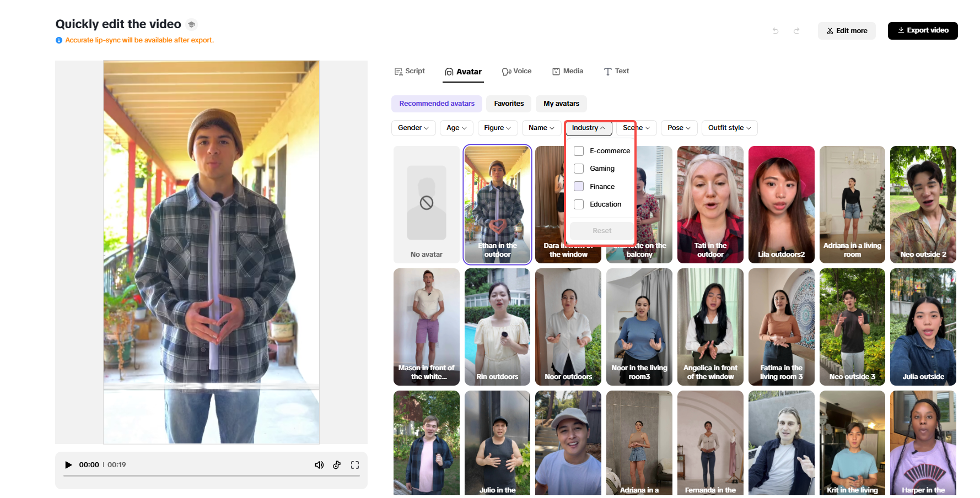Check the Education industry filter

tap(579, 204)
